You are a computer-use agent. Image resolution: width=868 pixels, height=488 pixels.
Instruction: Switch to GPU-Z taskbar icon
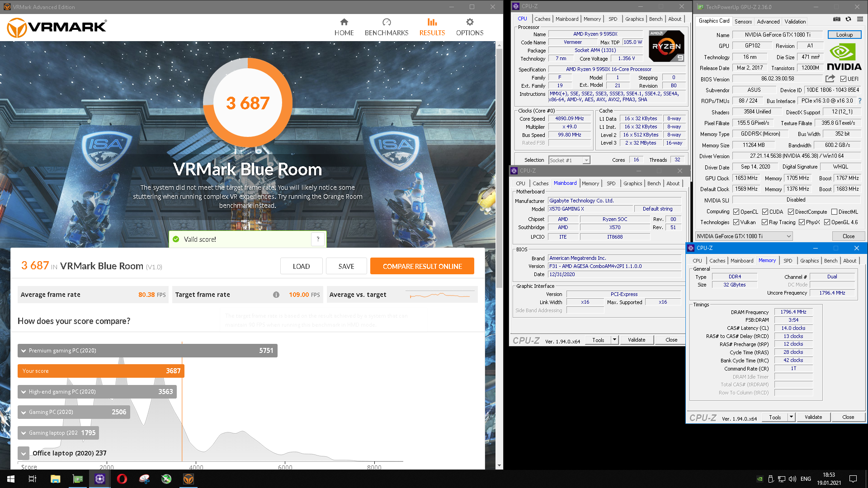(78, 479)
